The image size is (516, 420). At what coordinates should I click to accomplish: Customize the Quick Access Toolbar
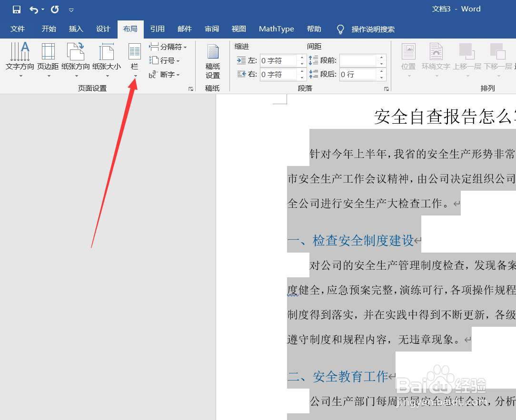point(71,10)
